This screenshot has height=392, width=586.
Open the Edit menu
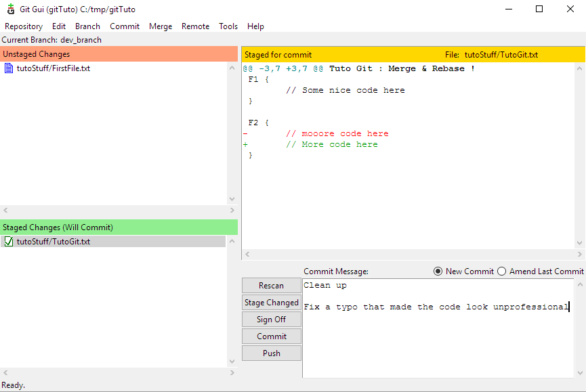[x=59, y=26]
